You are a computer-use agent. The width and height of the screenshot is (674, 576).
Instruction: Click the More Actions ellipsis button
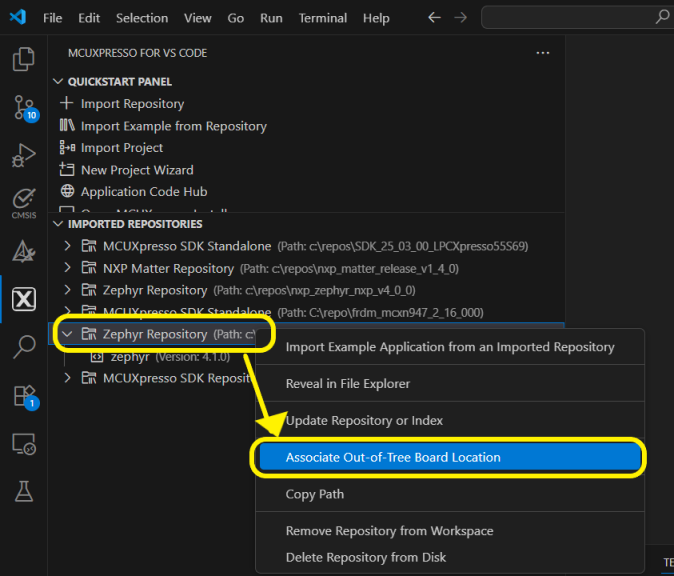click(543, 53)
